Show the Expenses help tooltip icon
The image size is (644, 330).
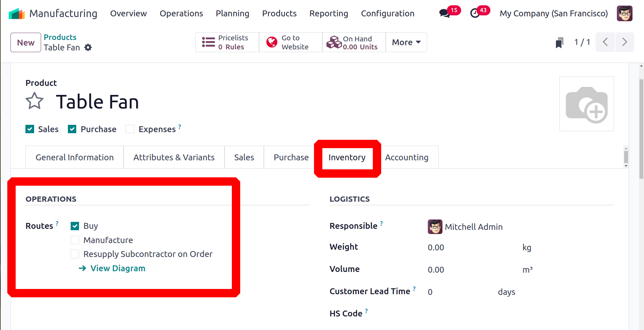pyautogui.click(x=180, y=127)
